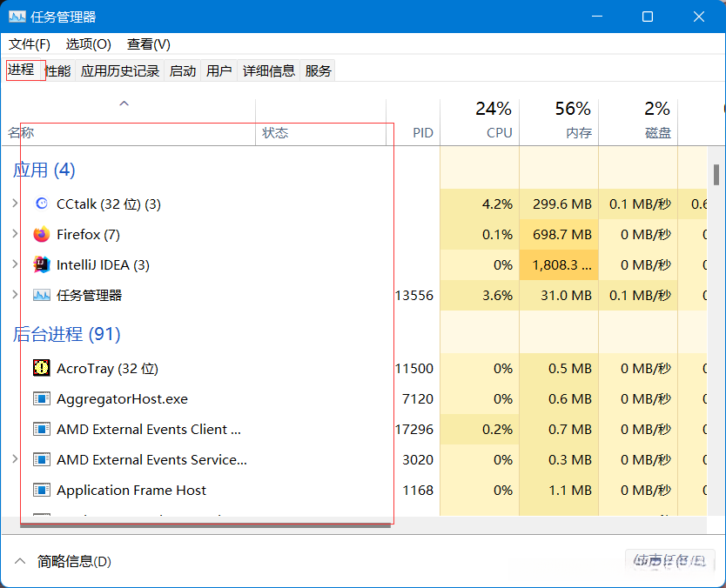Open the 详细信息 tab
Screen dimensions: 726x588
tap(269, 70)
